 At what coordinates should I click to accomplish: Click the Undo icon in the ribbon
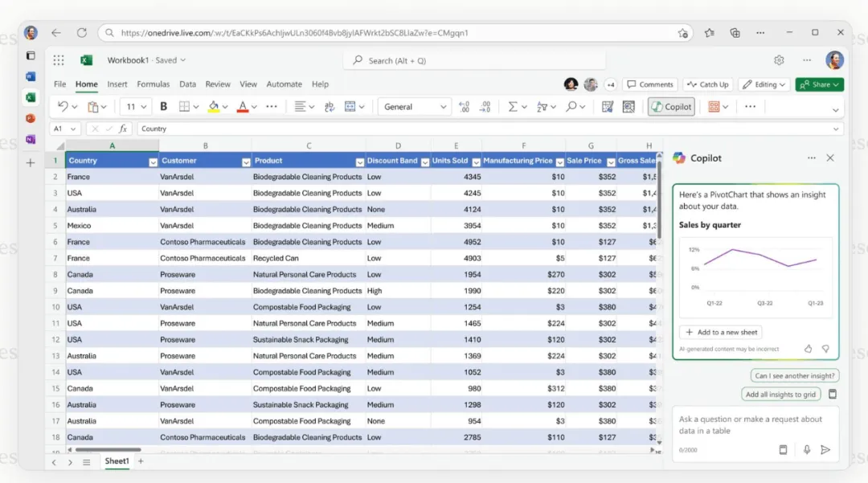63,106
